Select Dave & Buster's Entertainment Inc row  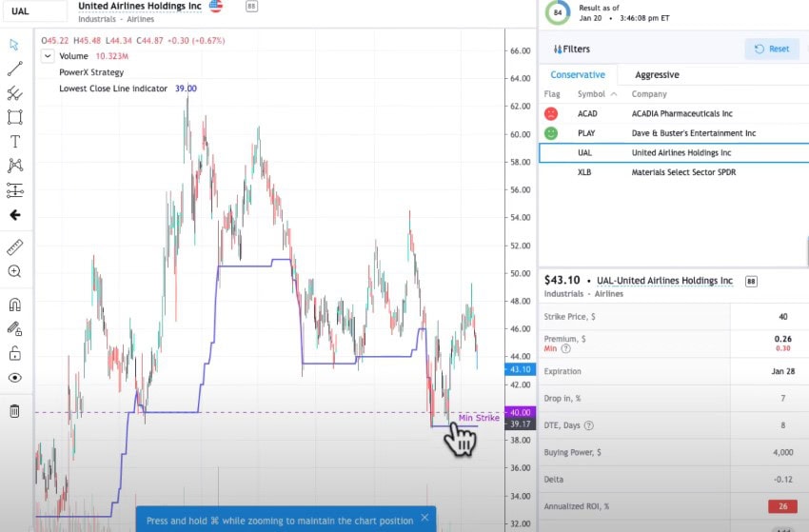tap(674, 133)
